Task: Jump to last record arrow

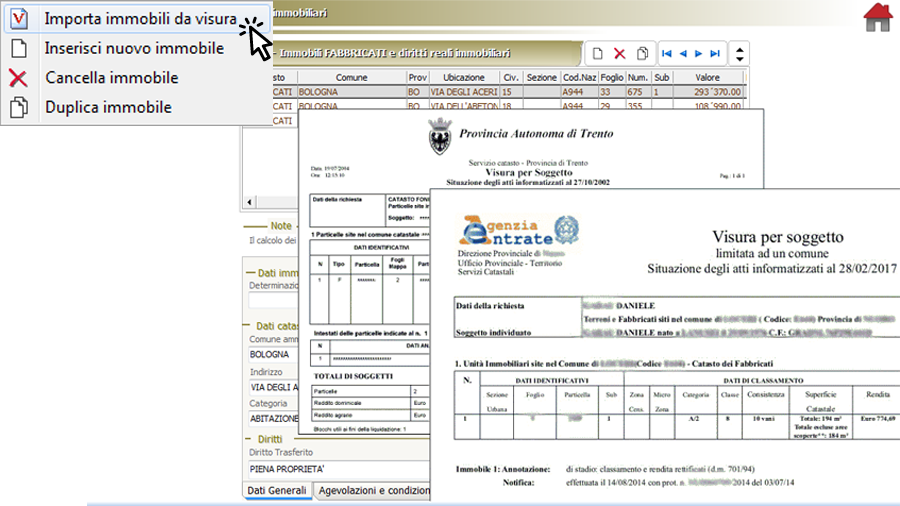Action: click(715, 53)
